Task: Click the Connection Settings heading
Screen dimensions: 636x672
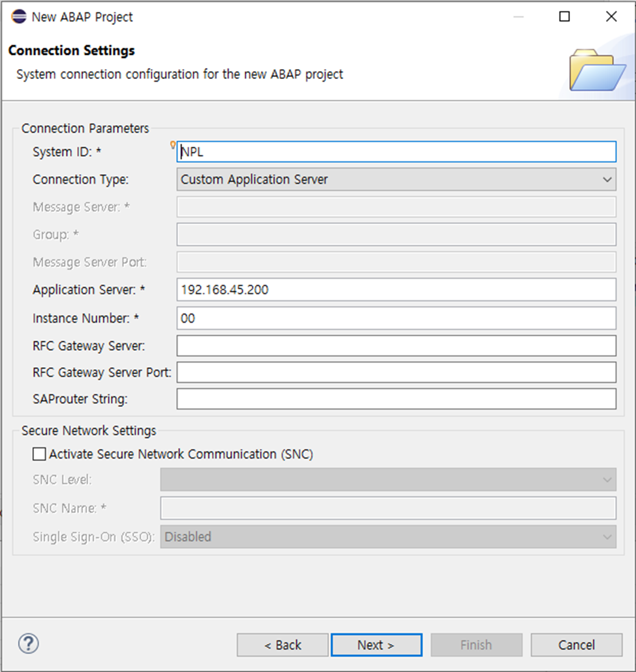Action: tap(72, 50)
